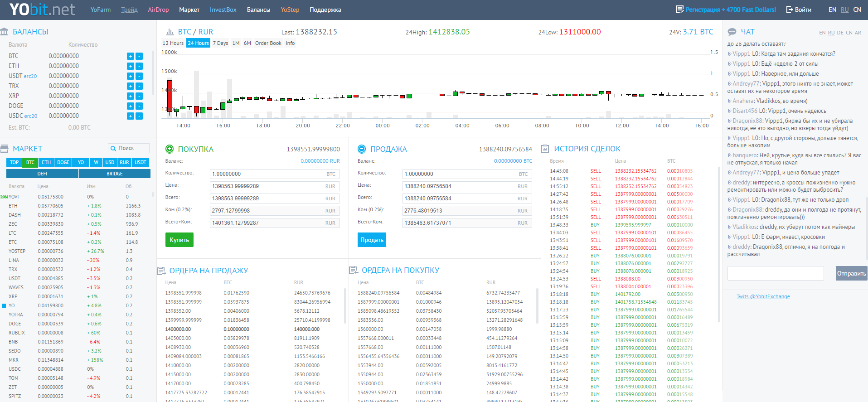Select the TOP market tab

point(15,162)
